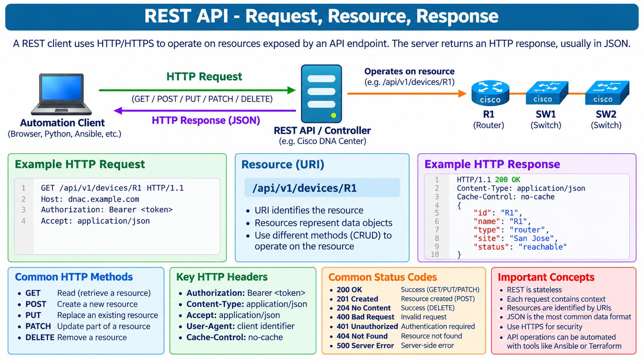Image resolution: width=644 pixels, height=363 pixels.
Task: Click the 'Key HTTP Headers' heading
Action: [x=222, y=277]
